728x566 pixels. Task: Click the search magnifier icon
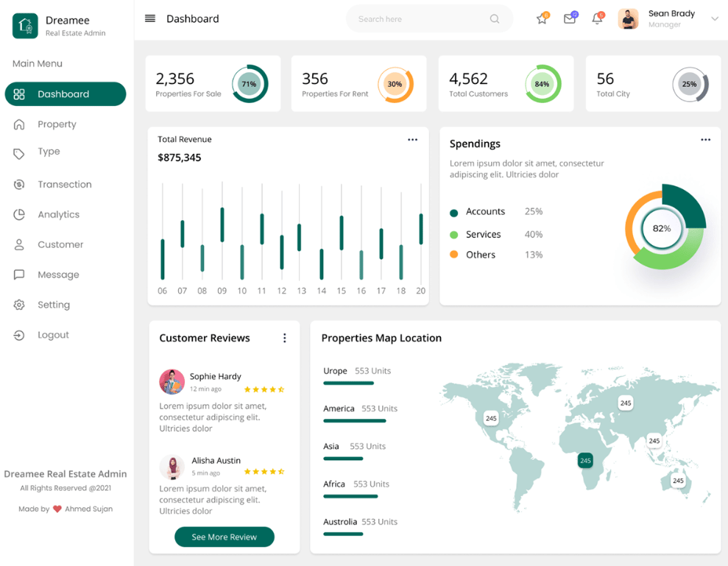pos(495,19)
